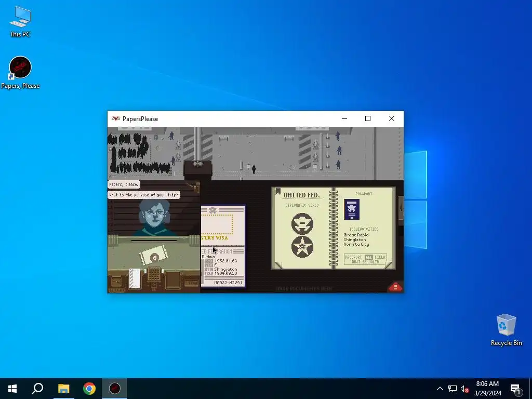Click the muted volume tray icon
This screenshot has width=532, height=399.
tap(464, 389)
